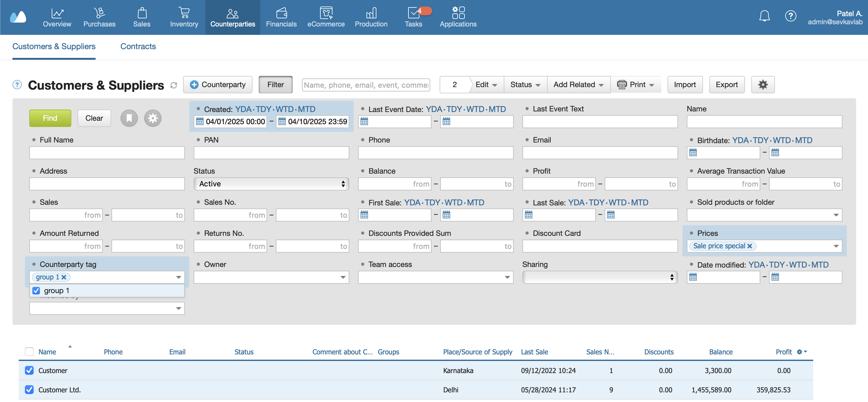Open the Financials menu

pyautogui.click(x=281, y=17)
